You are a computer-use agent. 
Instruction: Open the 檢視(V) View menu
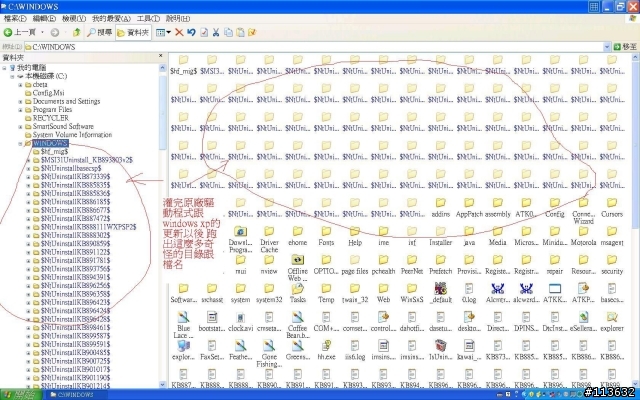tap(74, 18)
